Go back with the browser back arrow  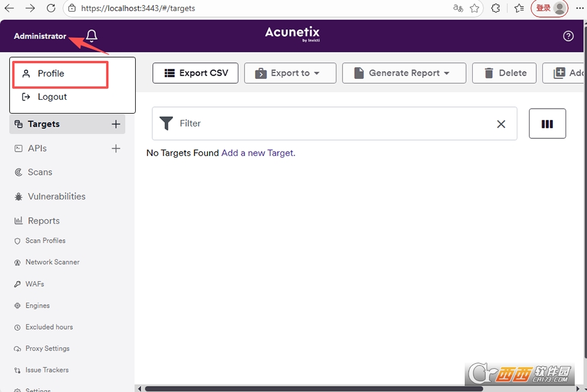(x=9, y=8)
